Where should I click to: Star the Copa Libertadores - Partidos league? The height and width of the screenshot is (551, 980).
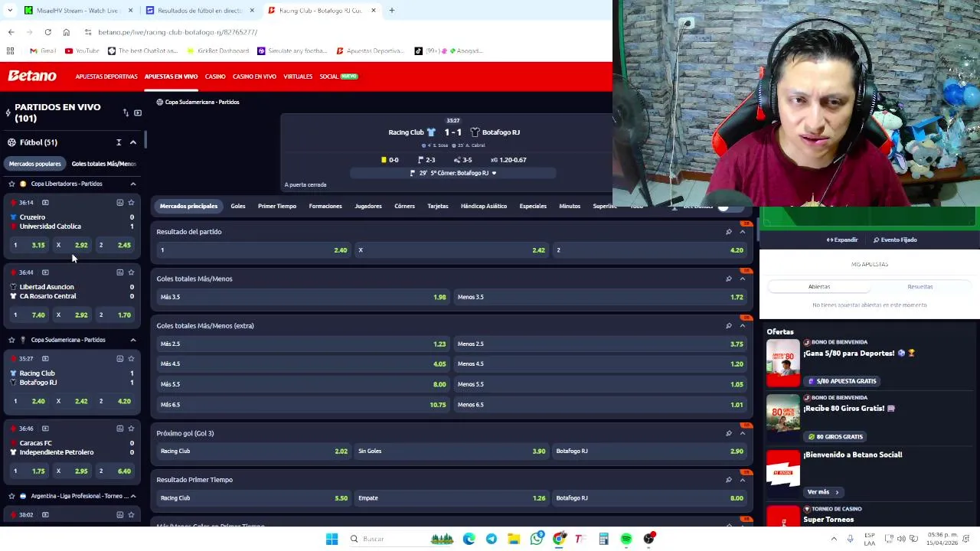tap(11, 184)
